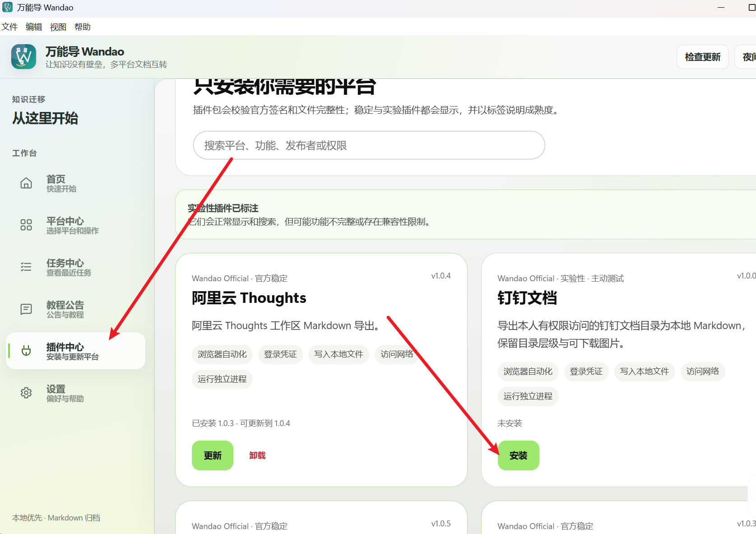Click 登录凭证 tag on 钉钉文档 card
The image size is (756, 534).
(586, 371)
